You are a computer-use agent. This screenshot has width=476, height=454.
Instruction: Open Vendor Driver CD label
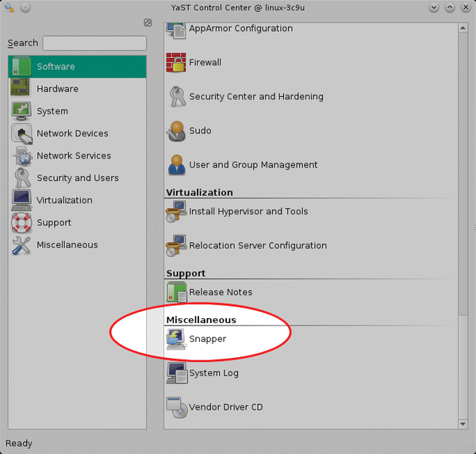click(225, 407)
